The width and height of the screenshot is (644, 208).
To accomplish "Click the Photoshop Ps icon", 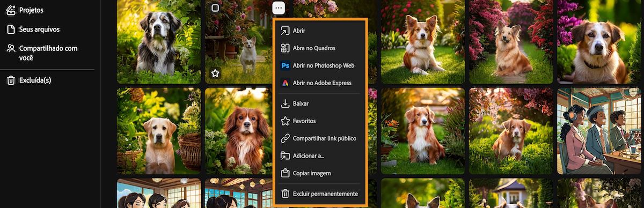I will pyautogui.click(x=286, y=65).
